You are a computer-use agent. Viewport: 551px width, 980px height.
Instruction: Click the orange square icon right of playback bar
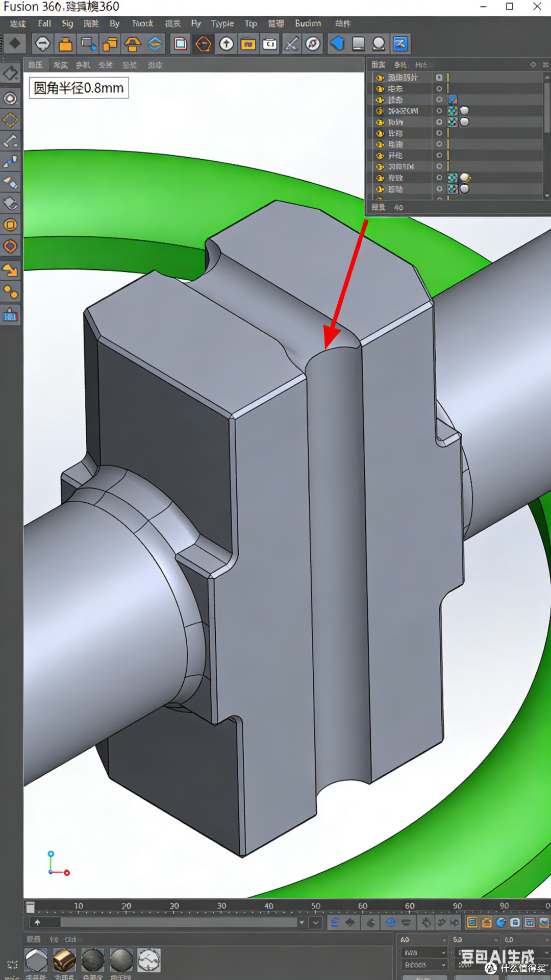tap(472, 922)
